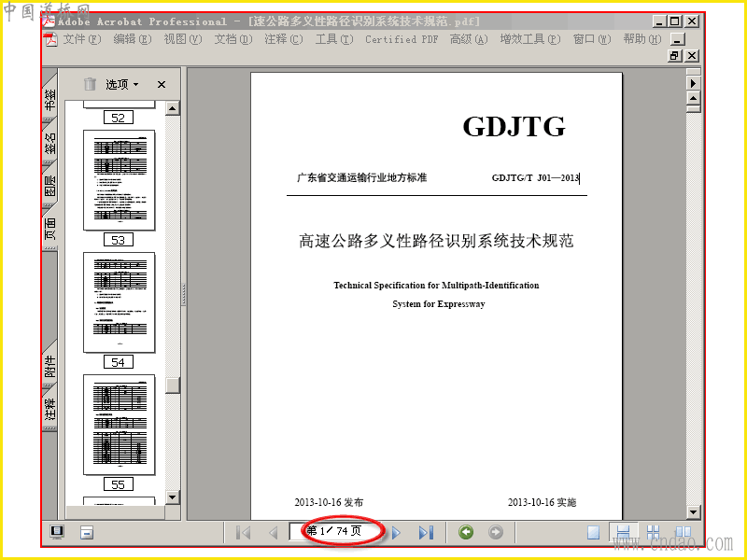Select page 53 thumbnail
The width and height of the screenshot is (747, 560).
tap(120, 180)
